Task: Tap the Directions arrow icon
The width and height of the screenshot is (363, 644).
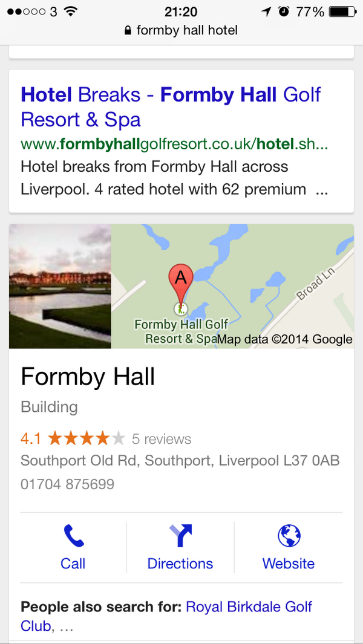Action: pos(180,536)
